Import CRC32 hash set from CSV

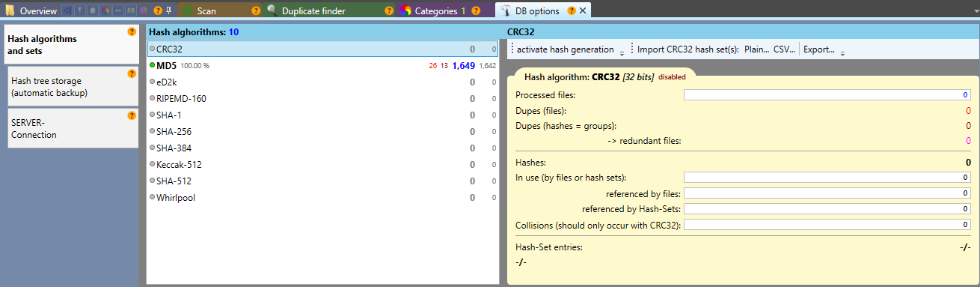784,49
